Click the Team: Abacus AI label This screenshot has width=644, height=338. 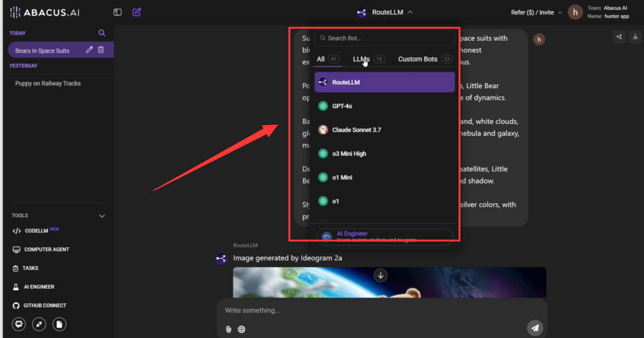(x=607, y=8)
